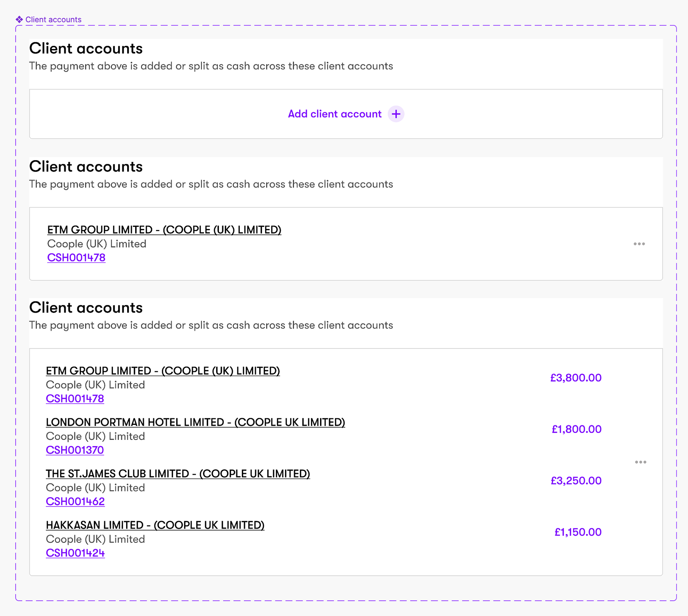Click the Client accounts heading above the four-account card
Screen dimensions: 688x616
[x=86, y=307]
